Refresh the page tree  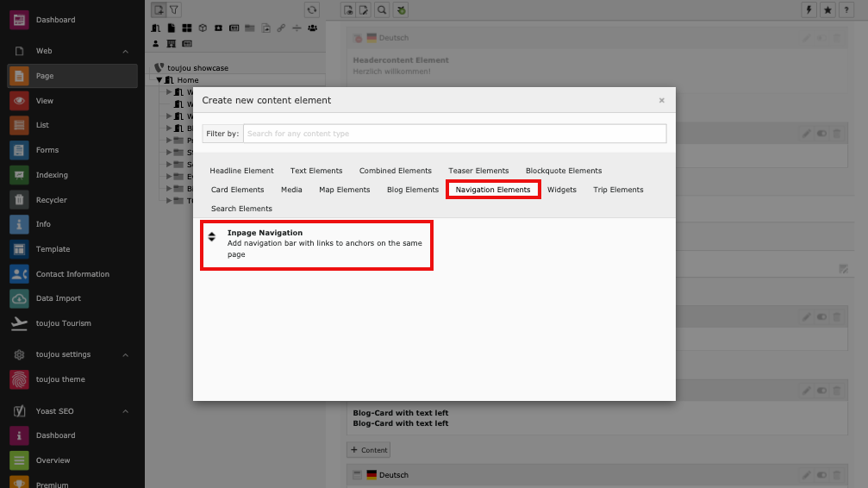[x=311, y=9]
